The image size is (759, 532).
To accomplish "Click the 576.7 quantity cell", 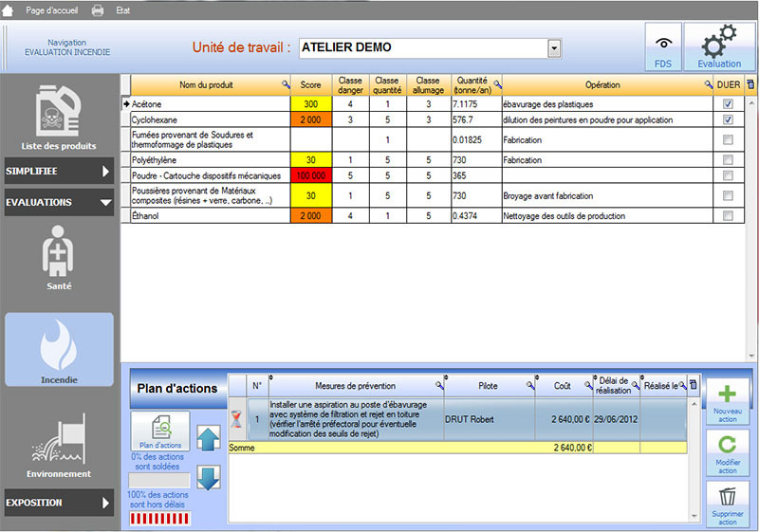I will click(476, 119).
